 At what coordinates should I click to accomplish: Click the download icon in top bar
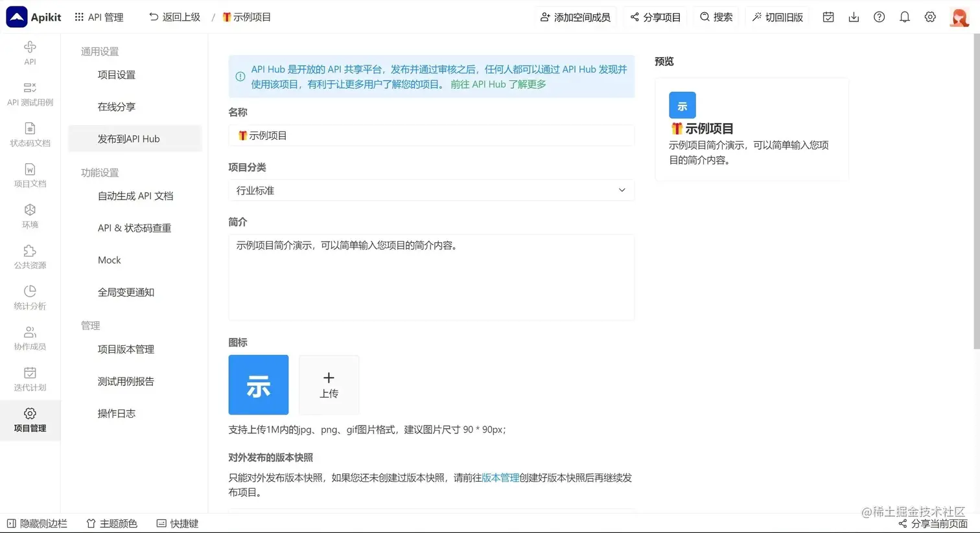point(854,17)
